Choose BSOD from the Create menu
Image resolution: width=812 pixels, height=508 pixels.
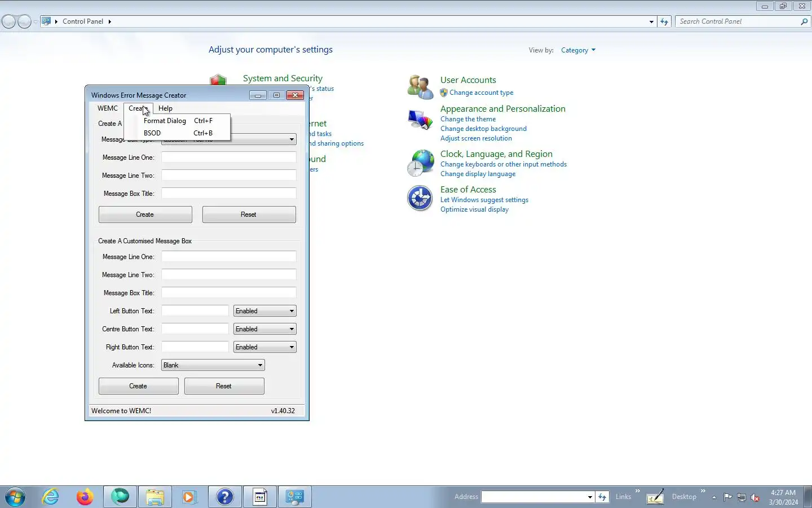point(177,133)
